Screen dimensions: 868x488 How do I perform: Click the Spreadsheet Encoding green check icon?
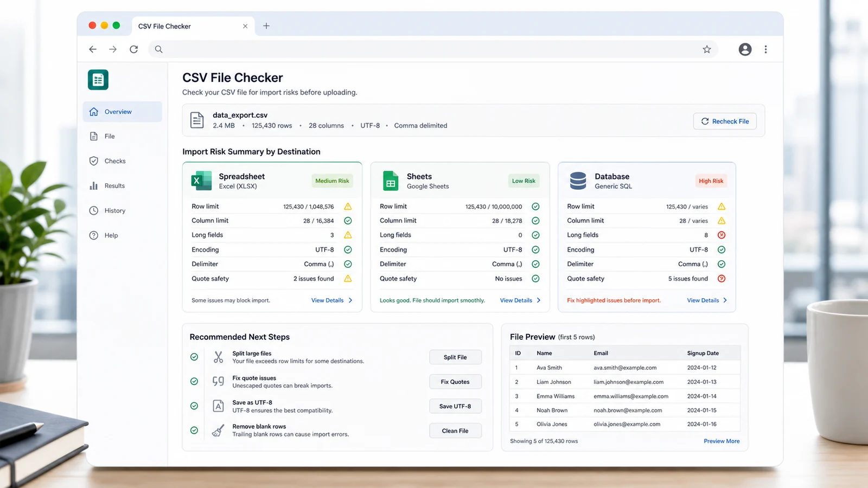point(348,250)
